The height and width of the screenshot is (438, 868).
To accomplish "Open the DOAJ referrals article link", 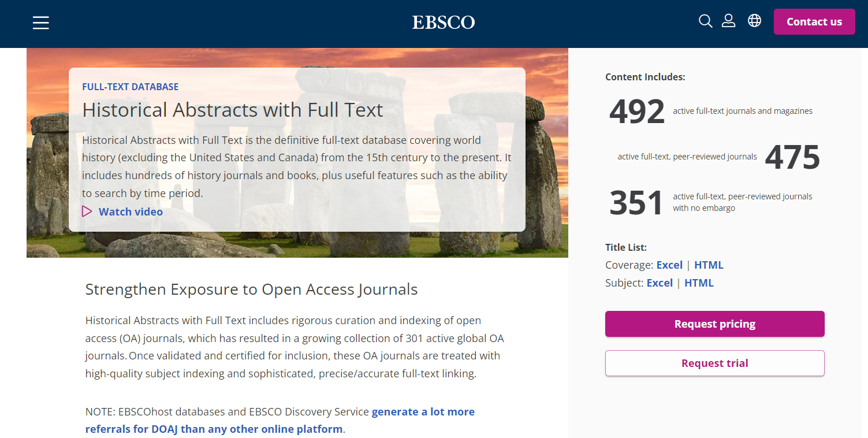I will [423, 411].
